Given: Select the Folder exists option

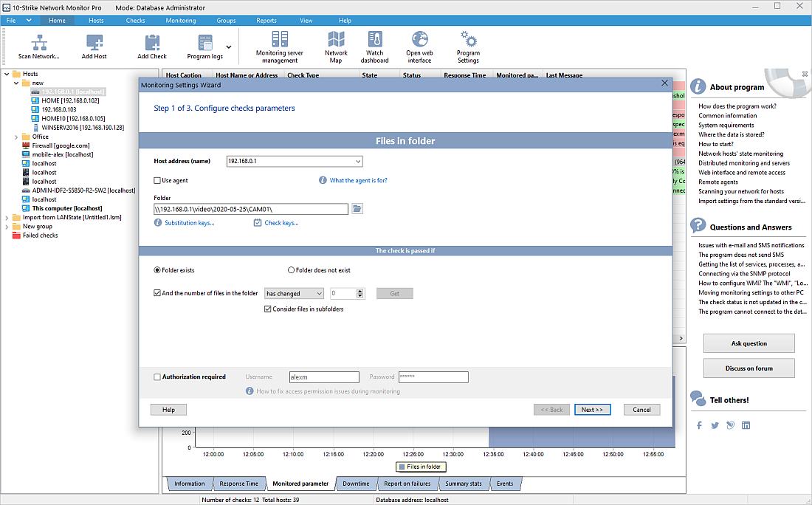Looking at the screenshot, I should pyautogui.click(x=157, y=270).
